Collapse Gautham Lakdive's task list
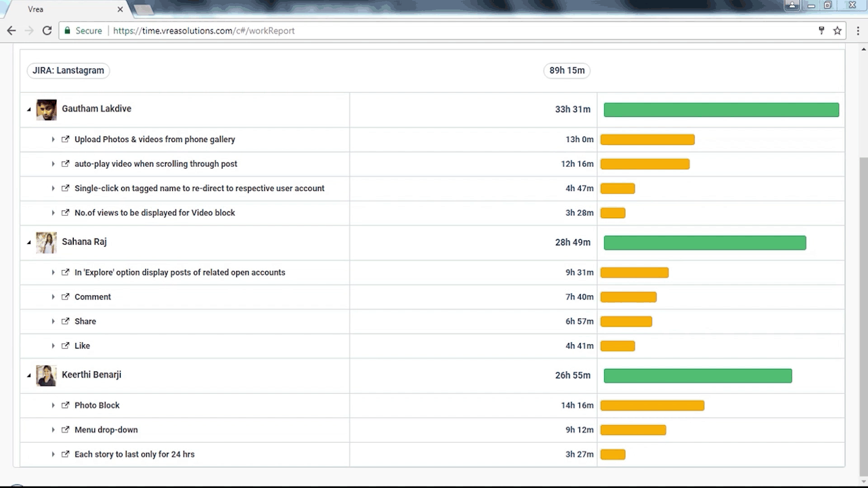Image resolution: width=868 pixels, height=488 pixels. tap(29, 109)
